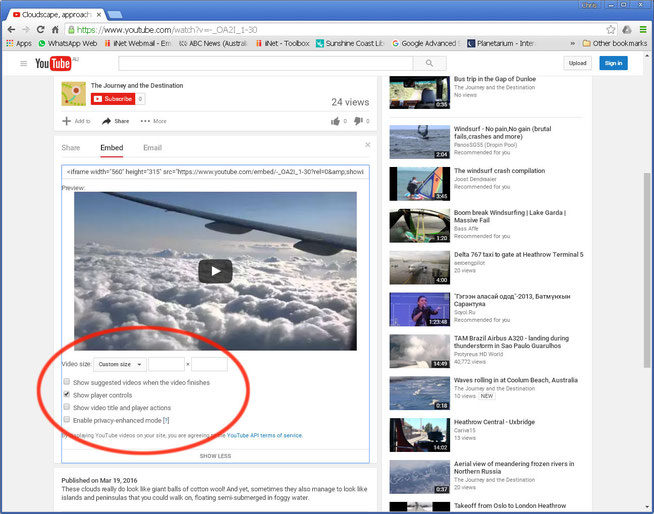
Task: Select the Cloudscape browser tab
Action: coord(56,15)
